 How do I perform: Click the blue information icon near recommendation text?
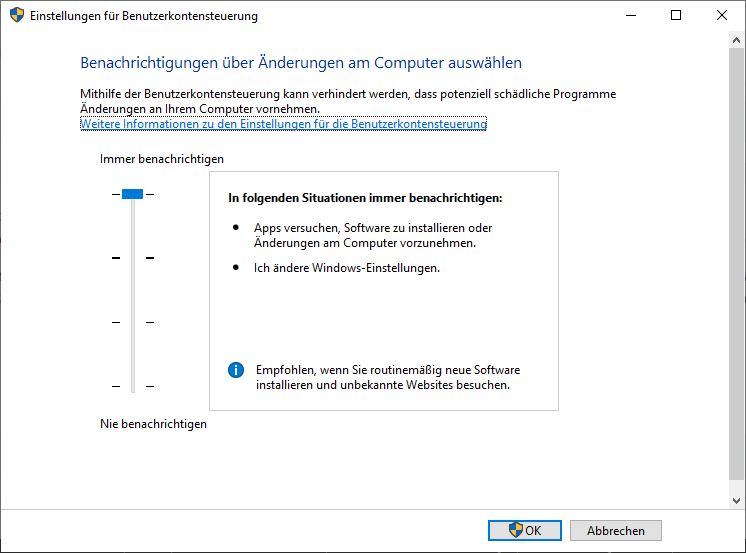tap(236, 370)
